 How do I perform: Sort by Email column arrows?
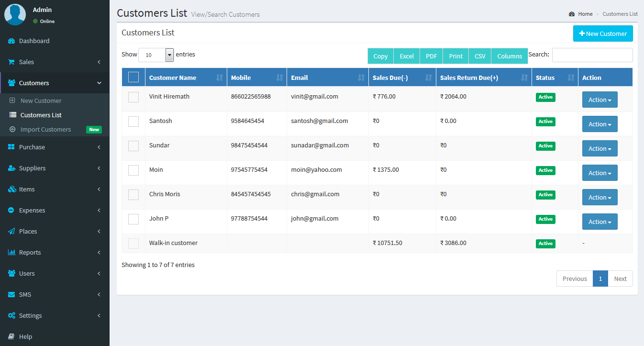(x=361, y=78)
